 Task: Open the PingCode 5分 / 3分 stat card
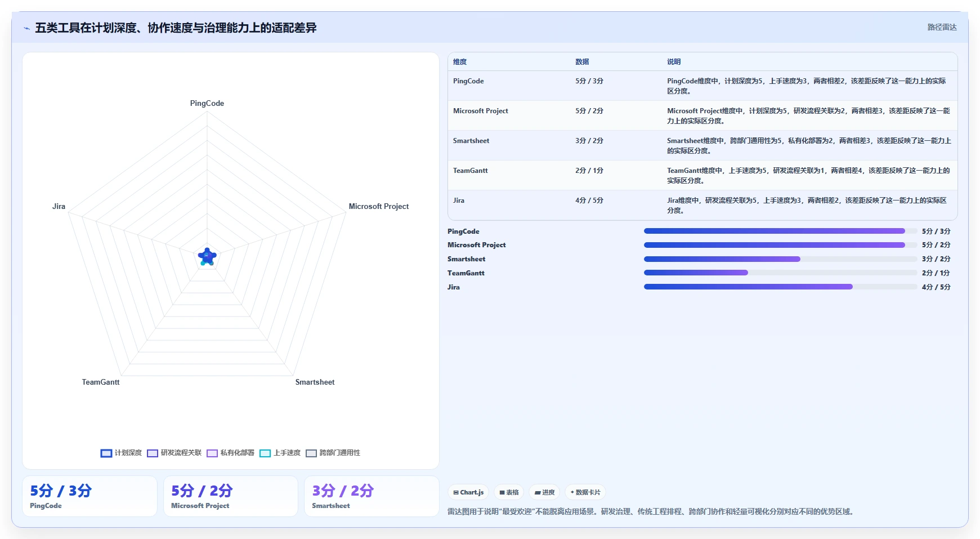coord(90,496)
